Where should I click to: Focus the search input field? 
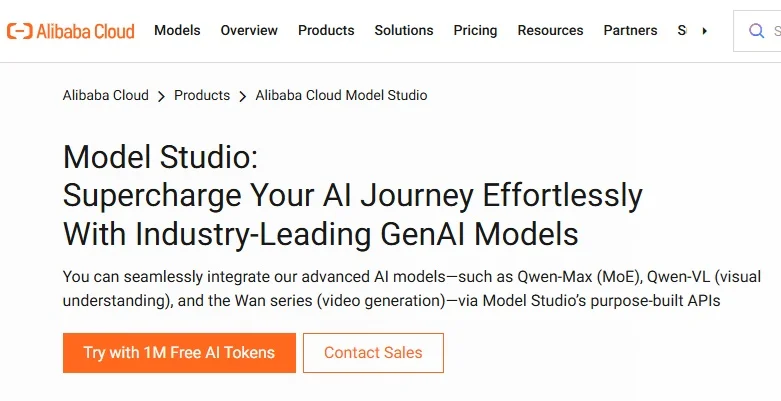[773, 31]
